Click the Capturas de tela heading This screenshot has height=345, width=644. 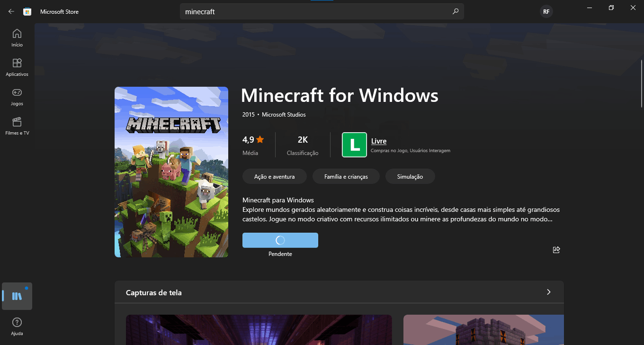click(x=153, y=292)
